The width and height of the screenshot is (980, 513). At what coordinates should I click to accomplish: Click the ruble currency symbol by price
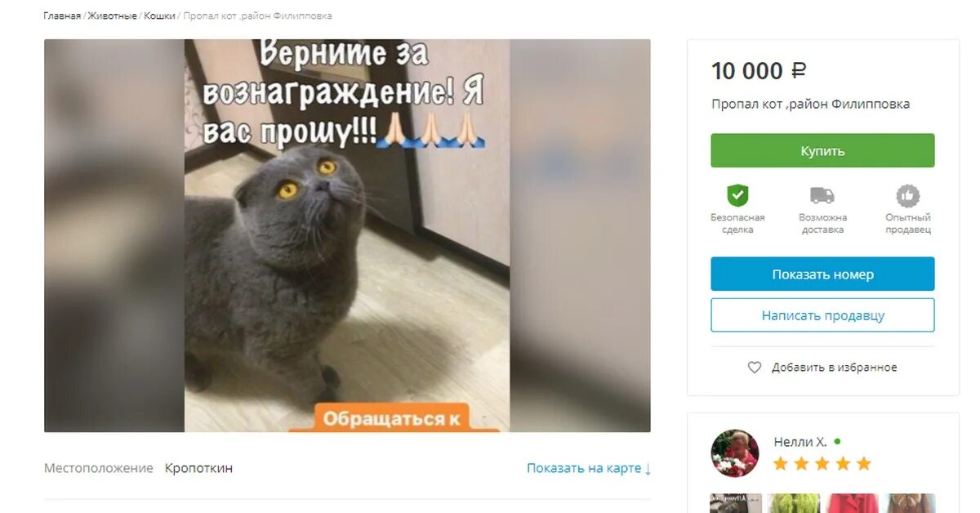click(799, 71)
